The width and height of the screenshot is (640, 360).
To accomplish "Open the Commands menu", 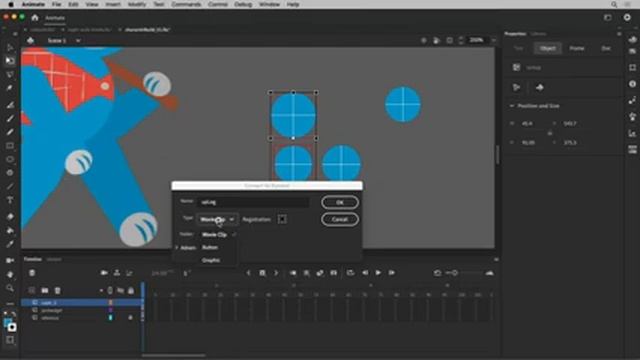I will tap(186, 4).
